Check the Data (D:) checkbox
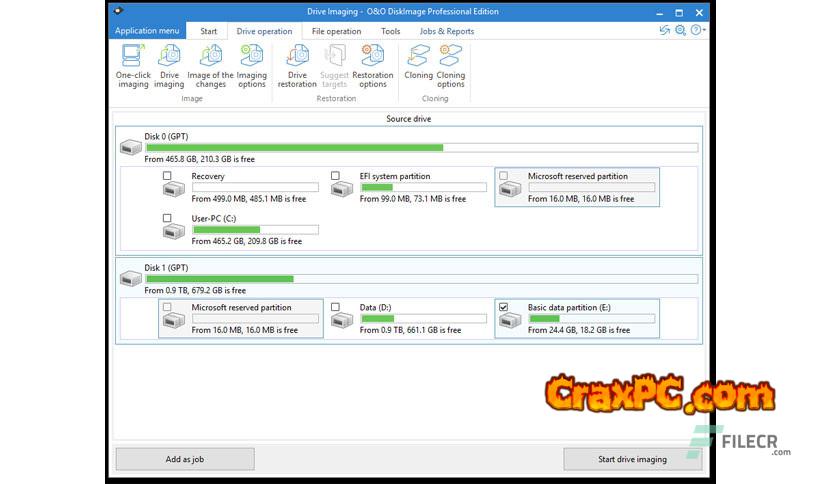Screen dimensions: 836x484 (335, 307)
